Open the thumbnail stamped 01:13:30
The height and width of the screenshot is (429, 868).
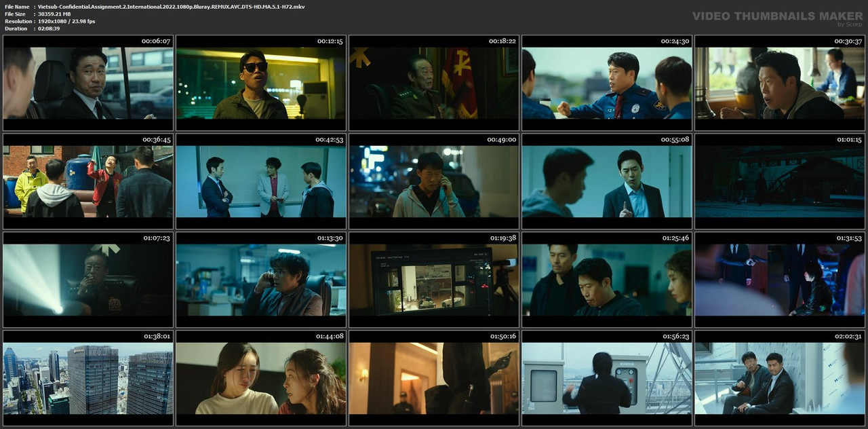pyautogui.click(x=261, y=280)
